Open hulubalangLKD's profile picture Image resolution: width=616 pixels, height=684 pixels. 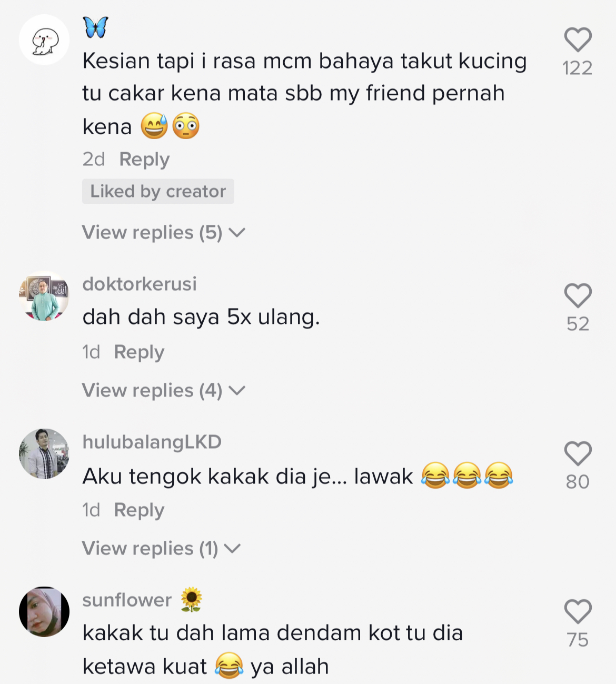[x=44, y=454]
